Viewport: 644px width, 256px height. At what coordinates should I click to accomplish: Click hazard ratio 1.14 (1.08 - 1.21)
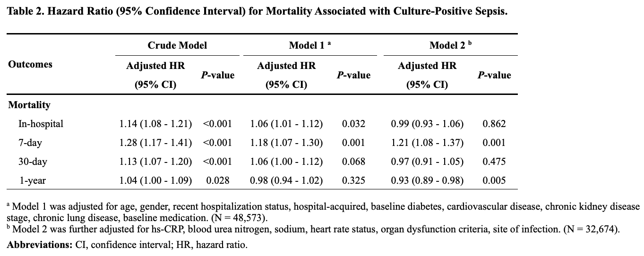click(155, 124)
